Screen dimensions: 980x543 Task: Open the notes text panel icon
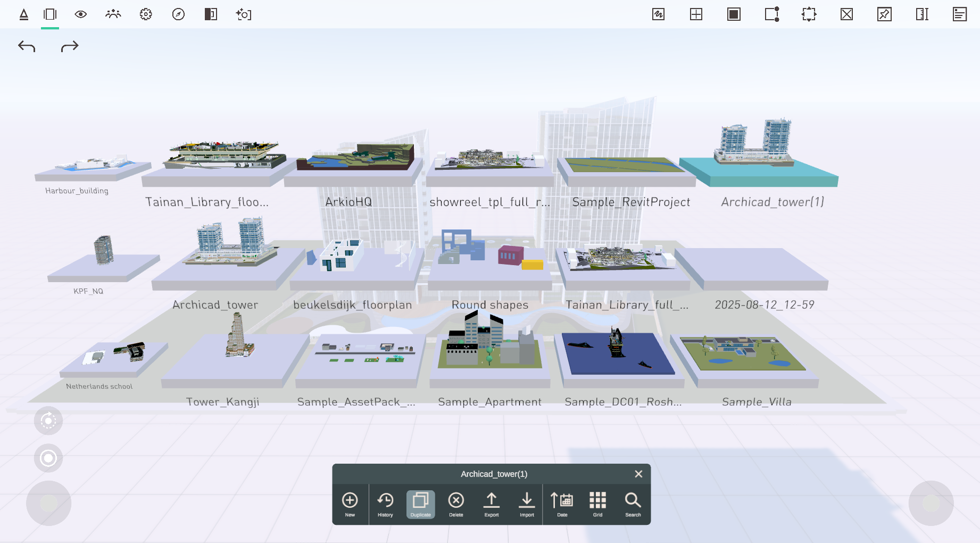pyautogui.click(x=960, y=14)
